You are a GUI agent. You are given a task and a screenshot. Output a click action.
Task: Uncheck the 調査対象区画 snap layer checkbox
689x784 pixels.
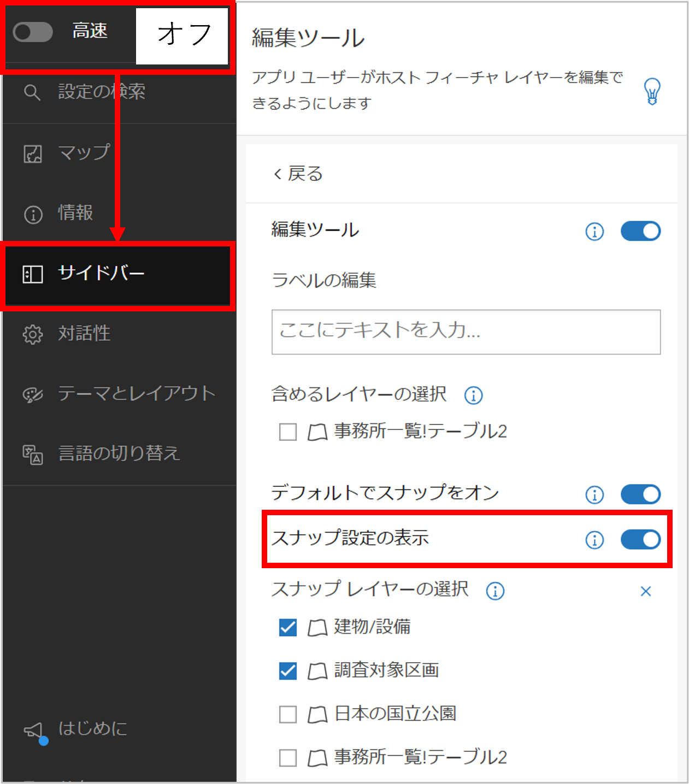pyautogui.click(x=288, y=670)
